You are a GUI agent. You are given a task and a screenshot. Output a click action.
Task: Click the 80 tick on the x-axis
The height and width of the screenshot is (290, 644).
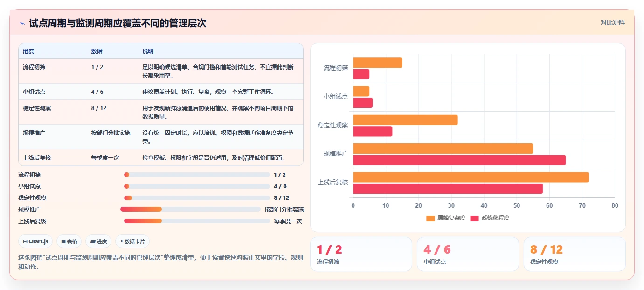tap(615, 205)
